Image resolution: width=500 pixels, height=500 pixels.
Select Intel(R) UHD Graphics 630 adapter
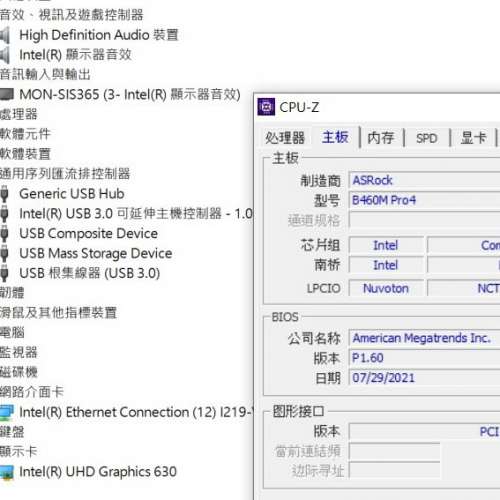[98, 472]
